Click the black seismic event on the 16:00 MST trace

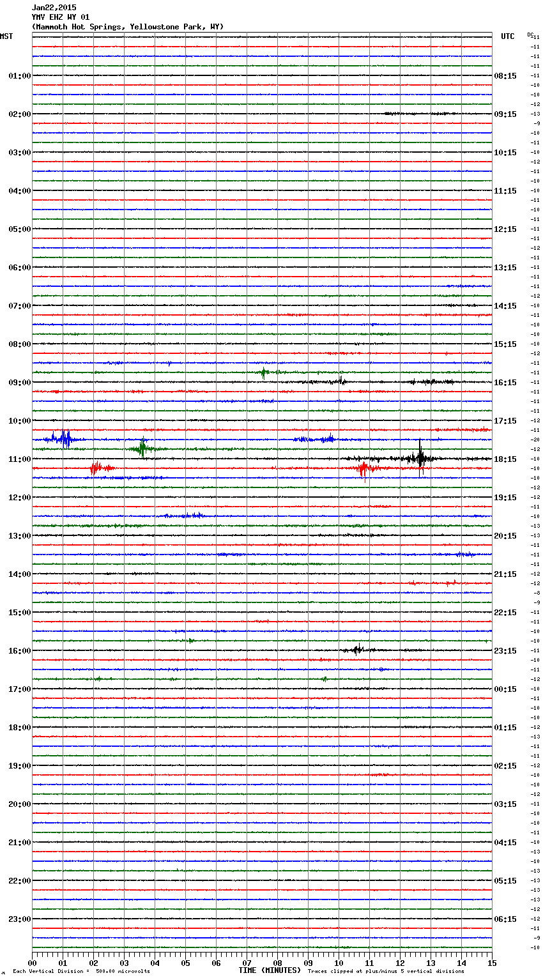(x=357, y=650)
